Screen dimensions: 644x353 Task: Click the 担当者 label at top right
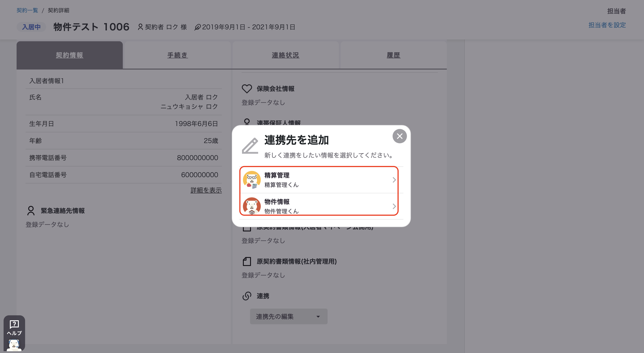pyautogui.click(x=616, y=11)
